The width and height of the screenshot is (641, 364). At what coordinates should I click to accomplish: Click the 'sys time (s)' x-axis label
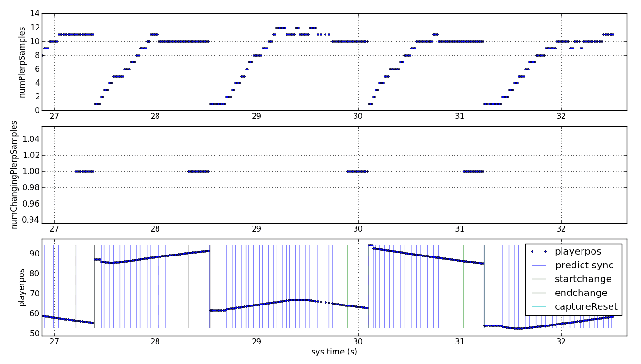tap(334, 352)
